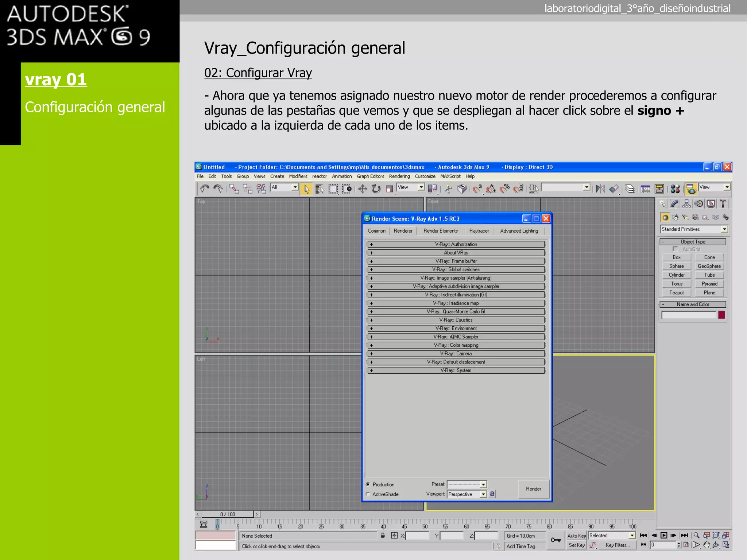Select the Production radio button

[368, 485]
